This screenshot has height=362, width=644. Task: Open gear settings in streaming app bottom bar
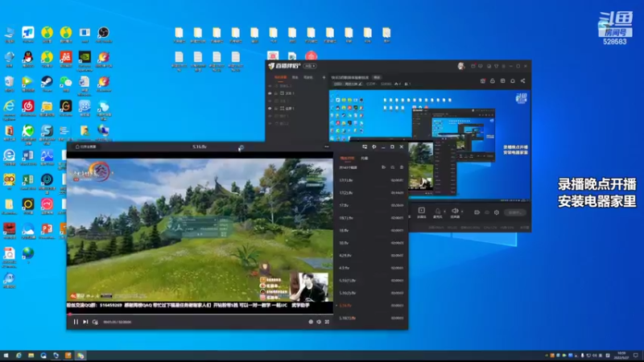[497, 212]
